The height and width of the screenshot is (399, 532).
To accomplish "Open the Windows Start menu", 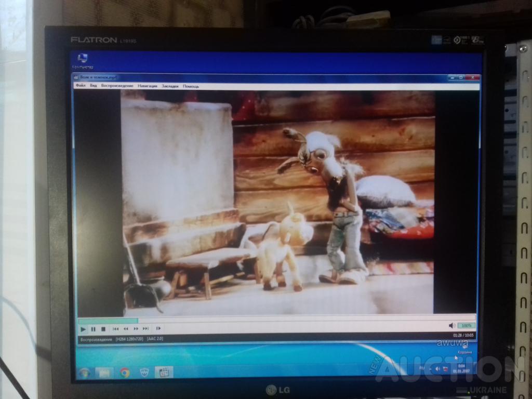I will (84, 373).
